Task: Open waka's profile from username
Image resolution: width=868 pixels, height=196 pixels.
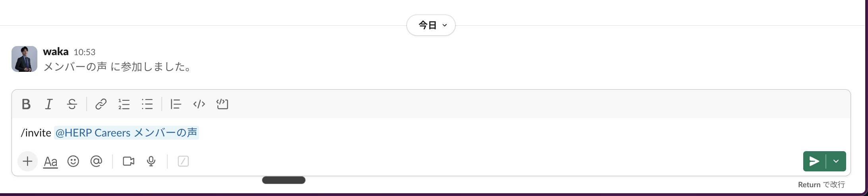Action: [x=56, y=52]
